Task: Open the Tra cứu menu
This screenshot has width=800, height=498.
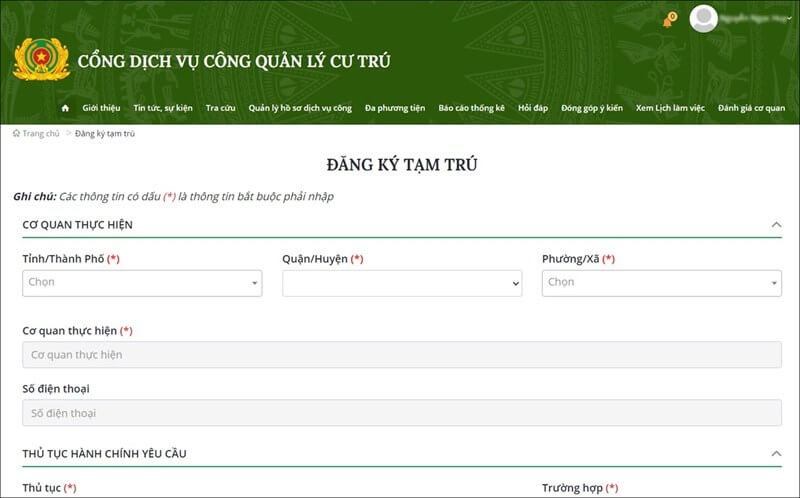Action: [220, 108]
